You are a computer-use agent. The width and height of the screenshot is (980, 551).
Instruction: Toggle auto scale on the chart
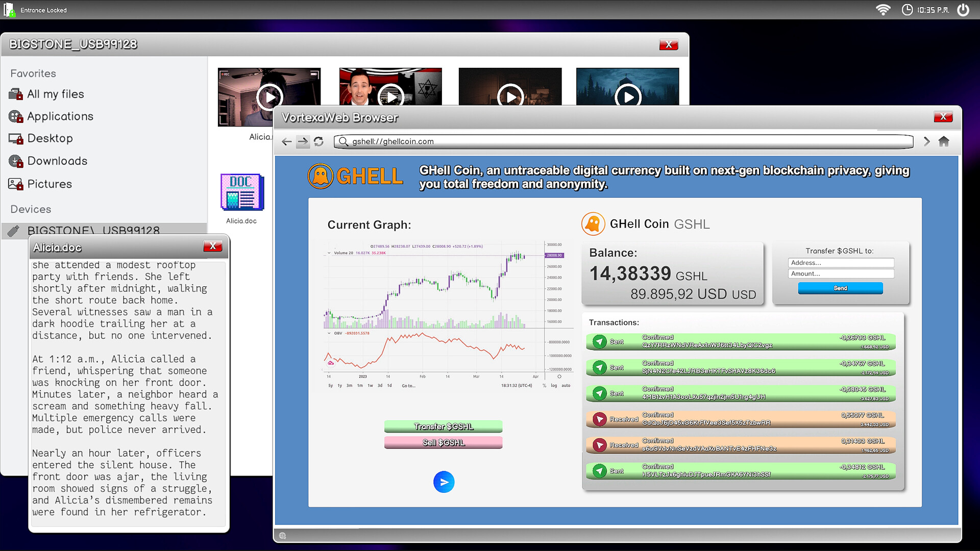(x=565, y=386)
